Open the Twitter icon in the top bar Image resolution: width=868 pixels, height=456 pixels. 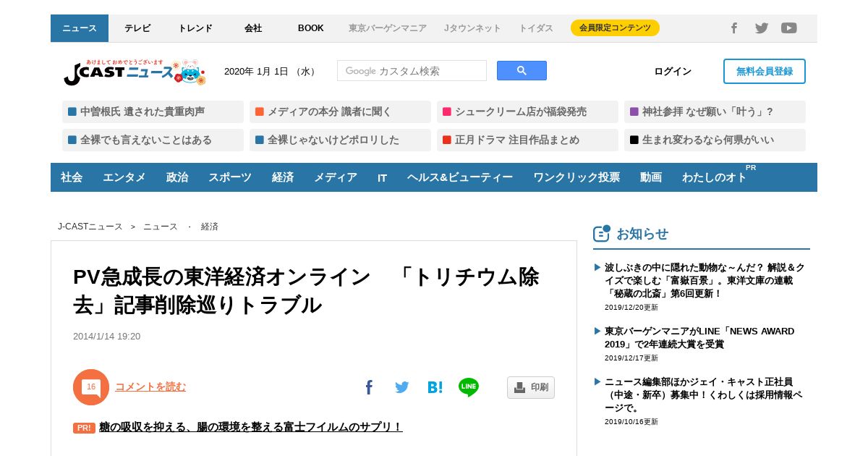click(762, 28)
